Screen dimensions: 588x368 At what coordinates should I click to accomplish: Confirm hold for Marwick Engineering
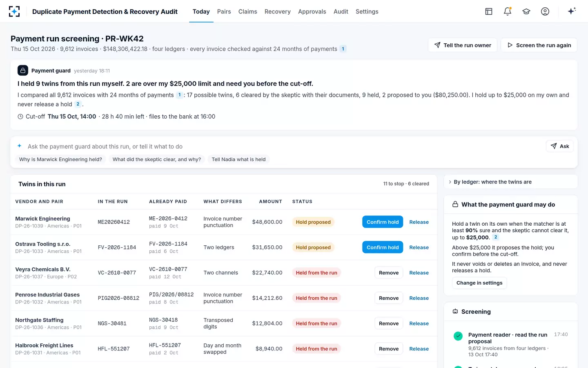(x=383, y=222)
